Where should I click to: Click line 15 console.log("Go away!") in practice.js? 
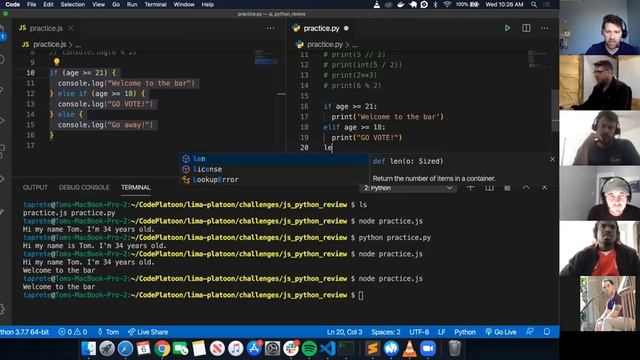click(105, 125)
